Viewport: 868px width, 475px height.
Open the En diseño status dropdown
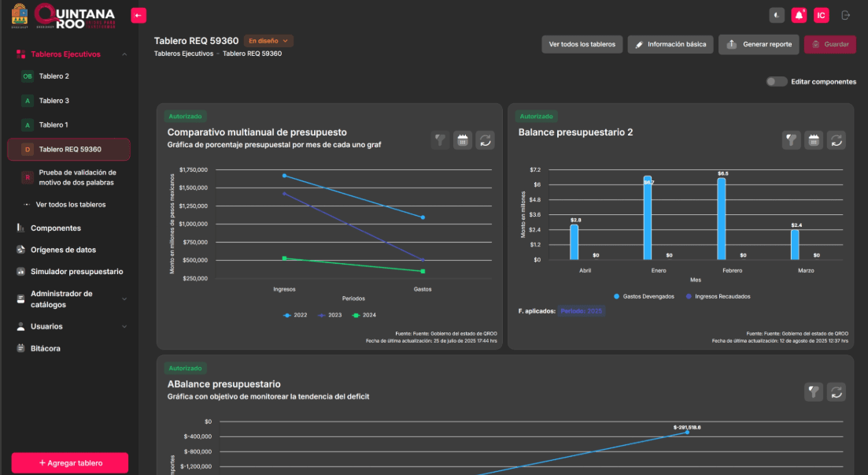click(x=268, y=41)
